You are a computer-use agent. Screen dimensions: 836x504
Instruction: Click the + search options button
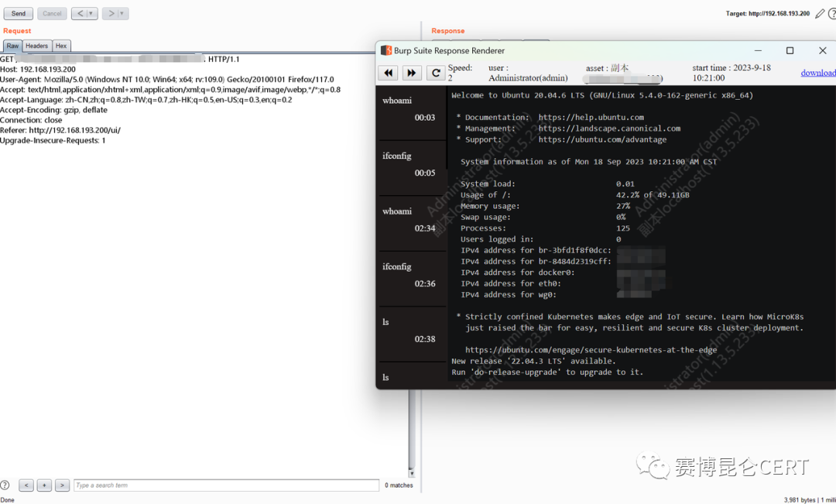click(44, 485)
